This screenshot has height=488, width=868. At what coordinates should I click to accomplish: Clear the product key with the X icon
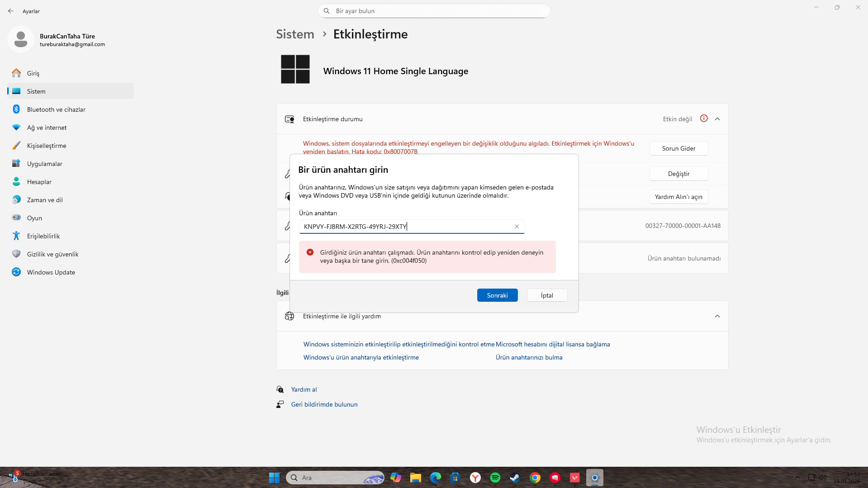[517, 227]
